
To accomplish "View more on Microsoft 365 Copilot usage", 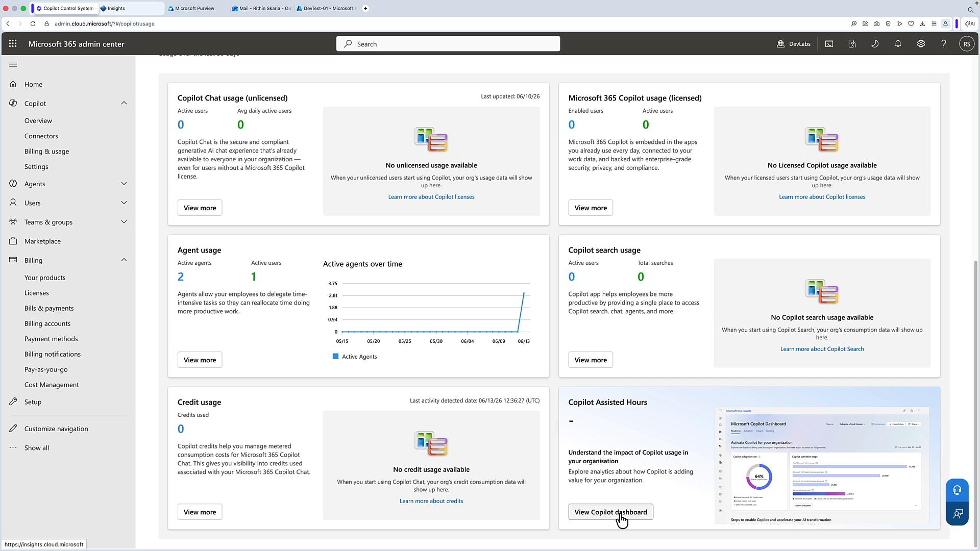I will tap(591, 208).
